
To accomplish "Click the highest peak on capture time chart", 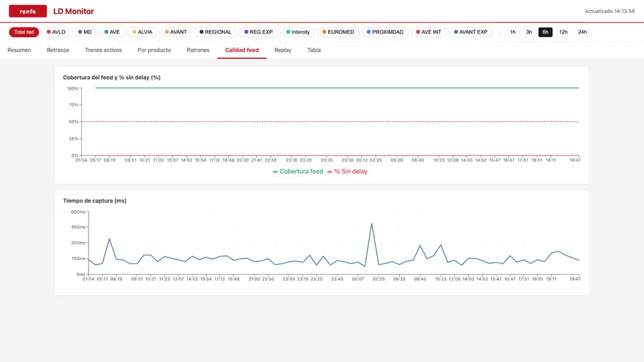I will click(372, 224).
